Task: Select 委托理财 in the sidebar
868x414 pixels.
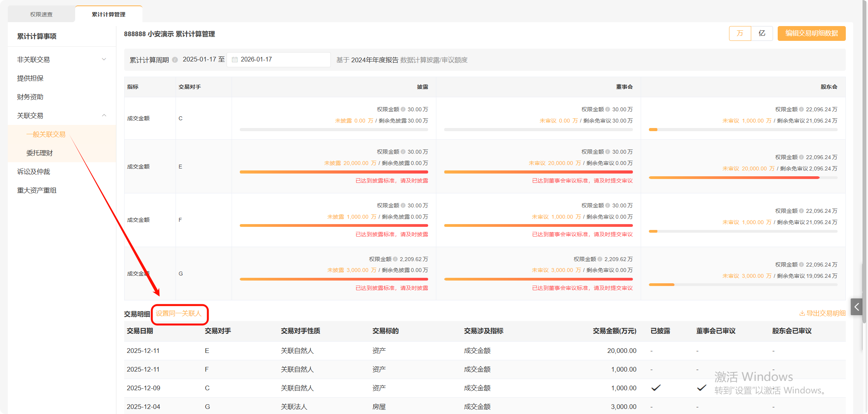Action: (39, 153)
